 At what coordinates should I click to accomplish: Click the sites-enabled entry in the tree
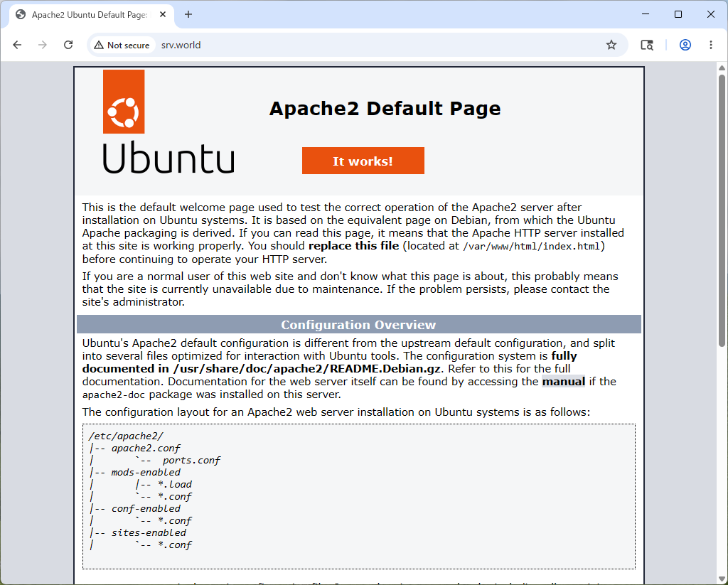pyautogui.click(x=149, y=532)
